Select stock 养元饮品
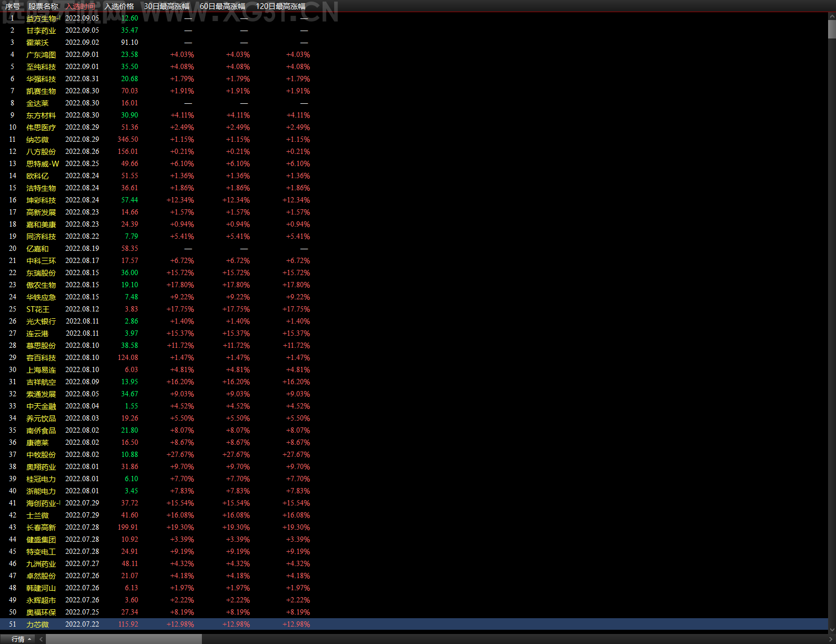 coord(41,418)
